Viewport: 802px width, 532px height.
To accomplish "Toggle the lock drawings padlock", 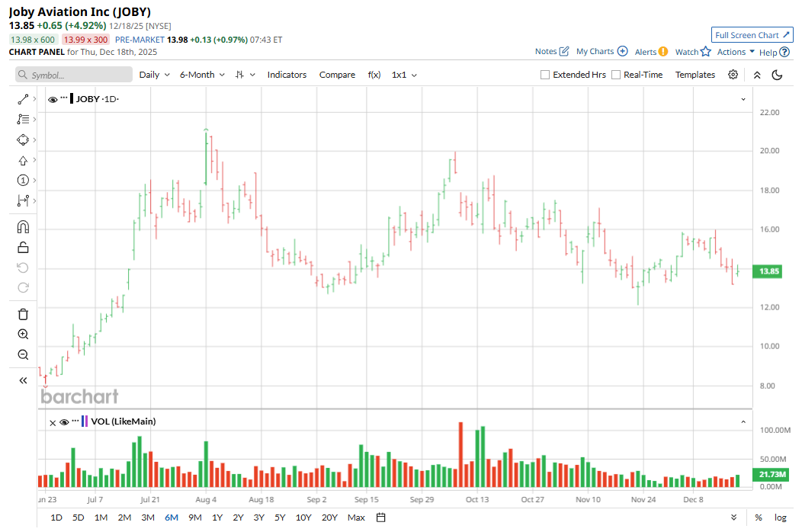I will (x=23, y=248).
